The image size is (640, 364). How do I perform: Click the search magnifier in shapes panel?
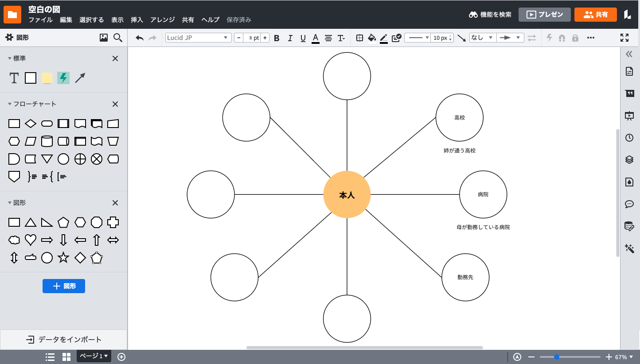117,38
